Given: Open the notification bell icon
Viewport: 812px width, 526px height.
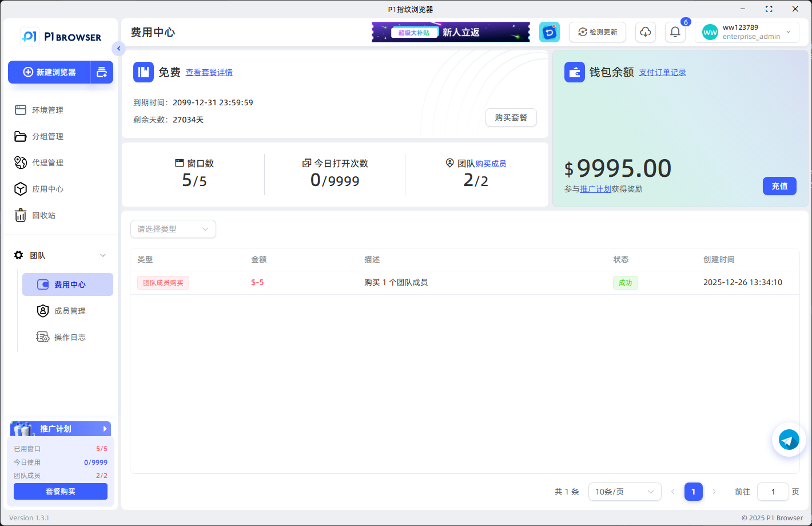Looking at the screenshot, I should 675,32.
